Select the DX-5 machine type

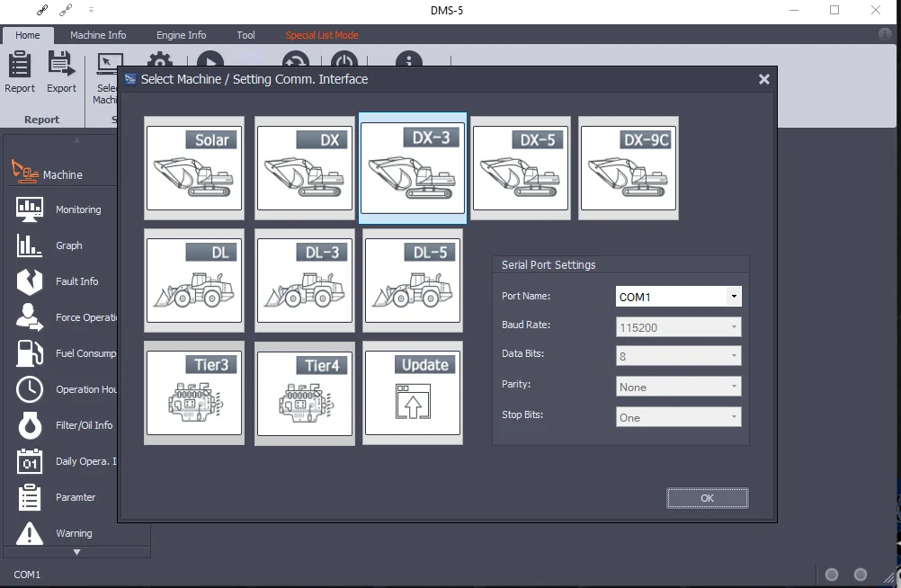tap(520, 168)
